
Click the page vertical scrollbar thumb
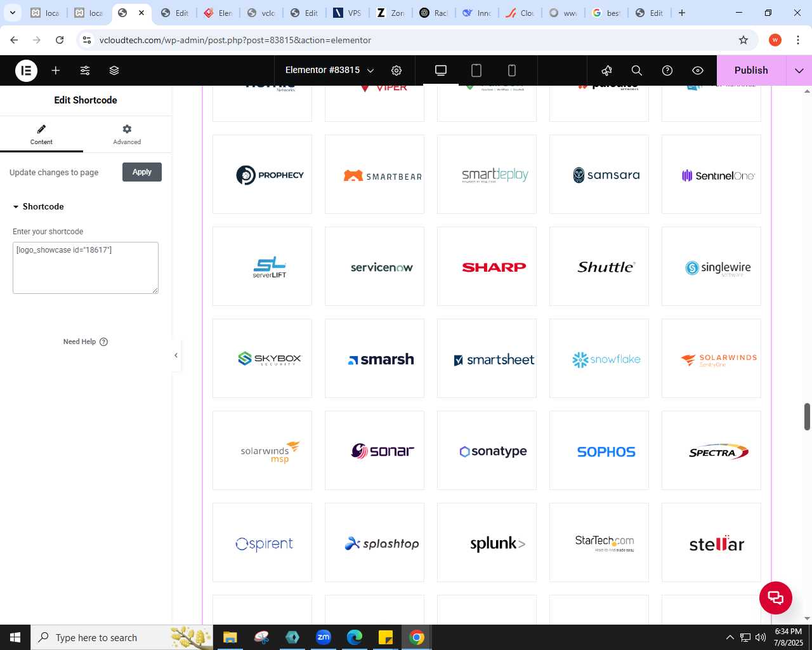(807, 416)
